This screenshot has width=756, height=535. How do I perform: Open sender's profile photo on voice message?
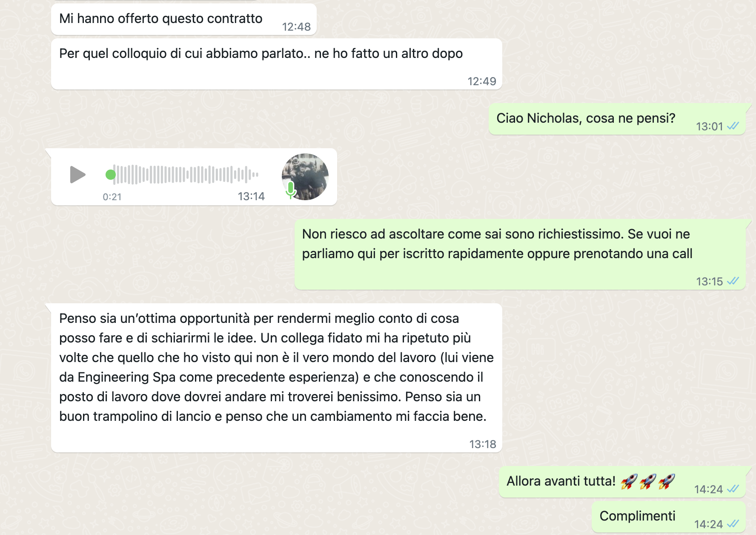pyautogui.click(x=305, y=177)
